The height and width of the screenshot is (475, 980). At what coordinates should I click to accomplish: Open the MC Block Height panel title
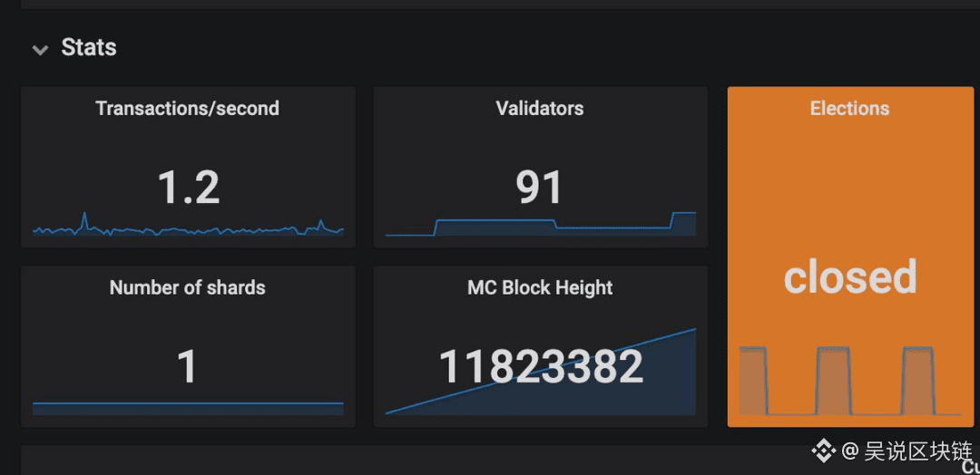click(540, 287)
